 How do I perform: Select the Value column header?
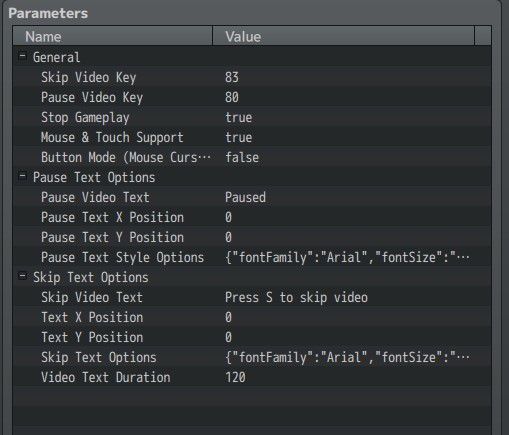tap(343, 36)
